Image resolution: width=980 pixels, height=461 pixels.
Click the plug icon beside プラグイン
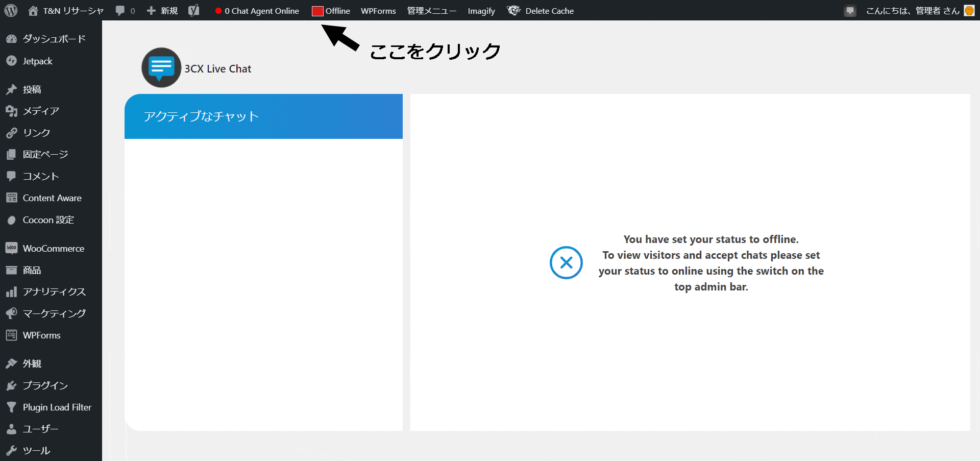pos(11,385)
